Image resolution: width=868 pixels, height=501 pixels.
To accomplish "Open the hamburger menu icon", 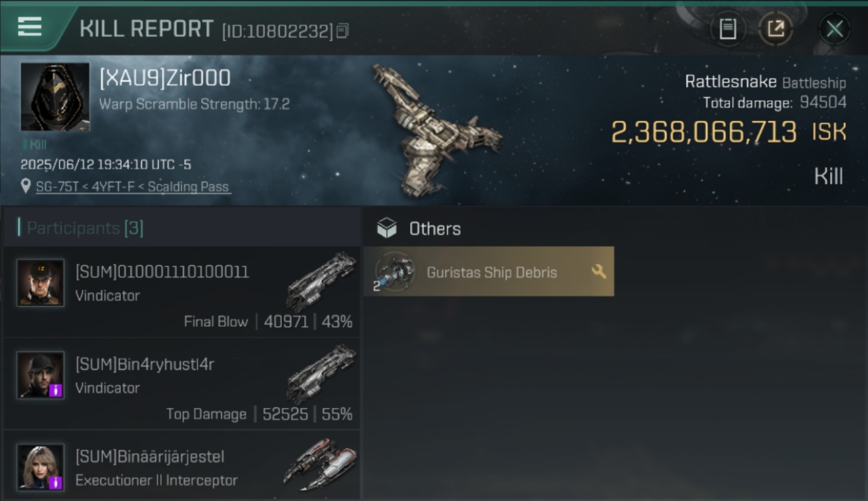I will pyautogui.click(x=29, y=27).
